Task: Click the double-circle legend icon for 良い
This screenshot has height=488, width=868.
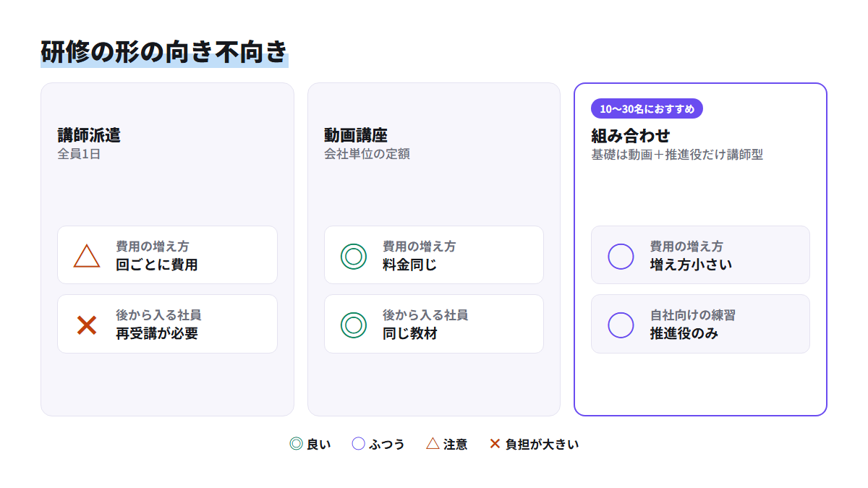Action: (296, 444)
